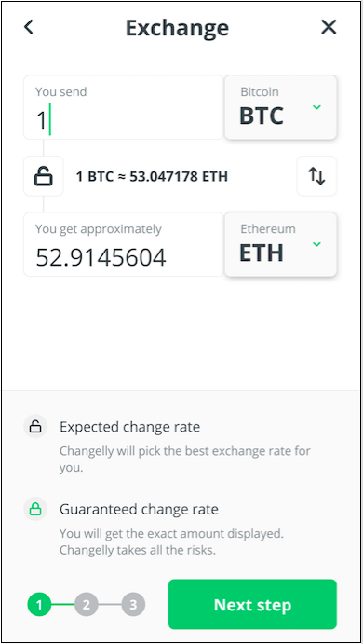
Task: Click the Expected change rate unlocked icon
Action: coord(35,427)
